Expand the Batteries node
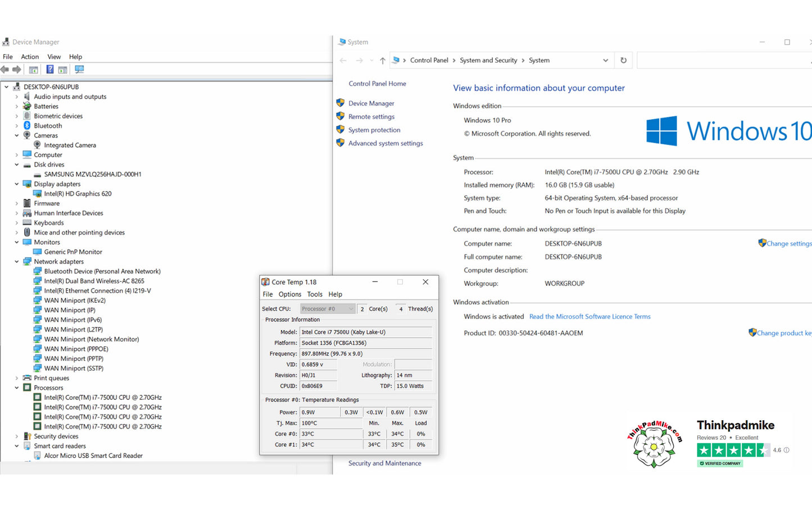The width and height of the screenshot is (812, 510). coord(16,107)
